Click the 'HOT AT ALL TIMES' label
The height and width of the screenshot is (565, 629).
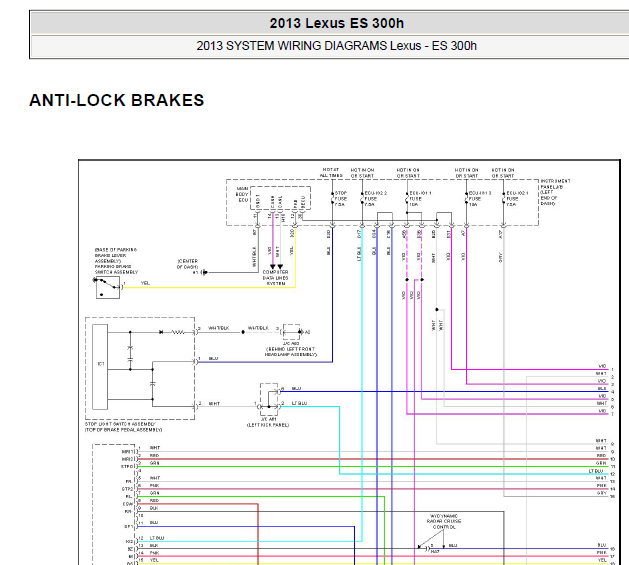pyautogui.click(x=331, y=173)
